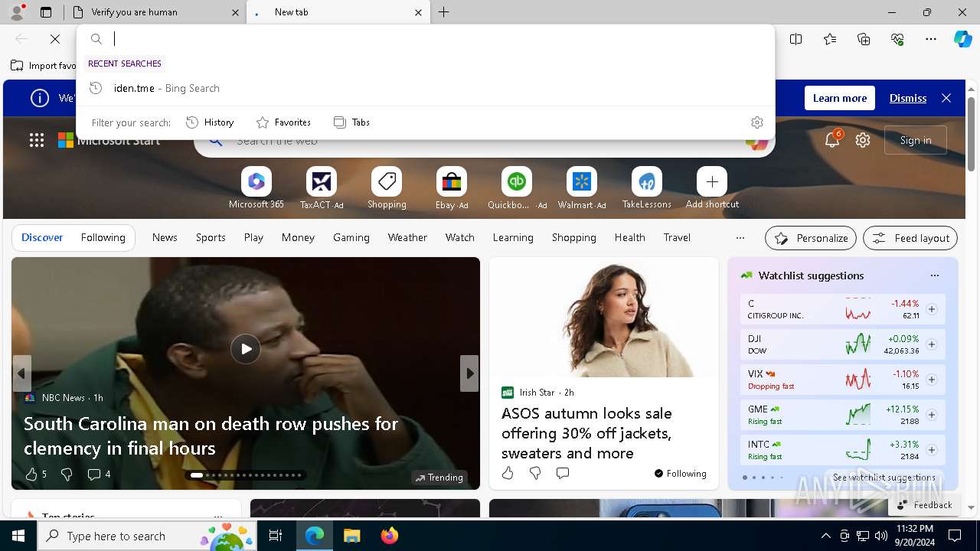Open the Feedback button
980x551 pixels.
(924, 505)
